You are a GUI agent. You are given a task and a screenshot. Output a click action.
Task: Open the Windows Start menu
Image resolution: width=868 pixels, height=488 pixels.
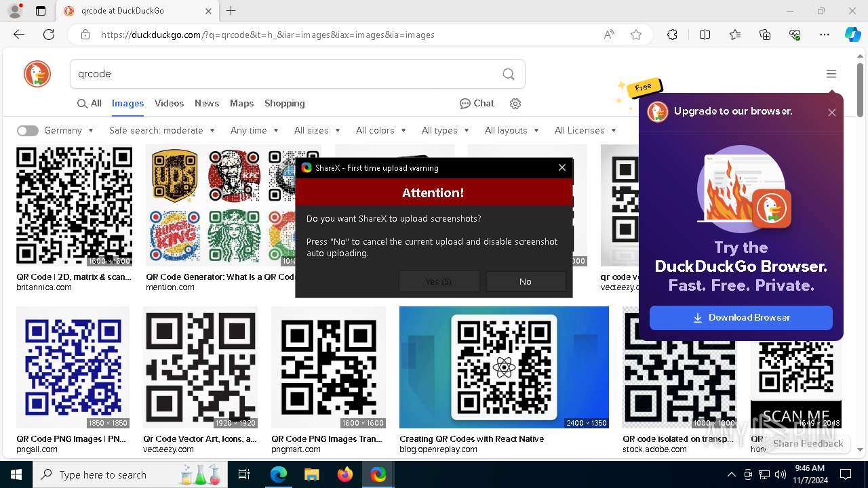click(16, 474)
